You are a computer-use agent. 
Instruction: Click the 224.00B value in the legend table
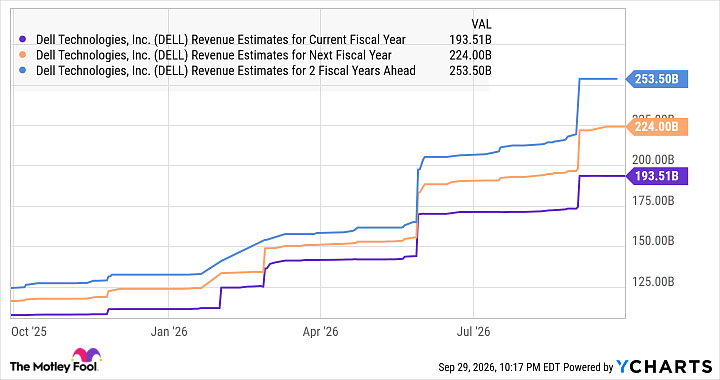pos(470,56)
